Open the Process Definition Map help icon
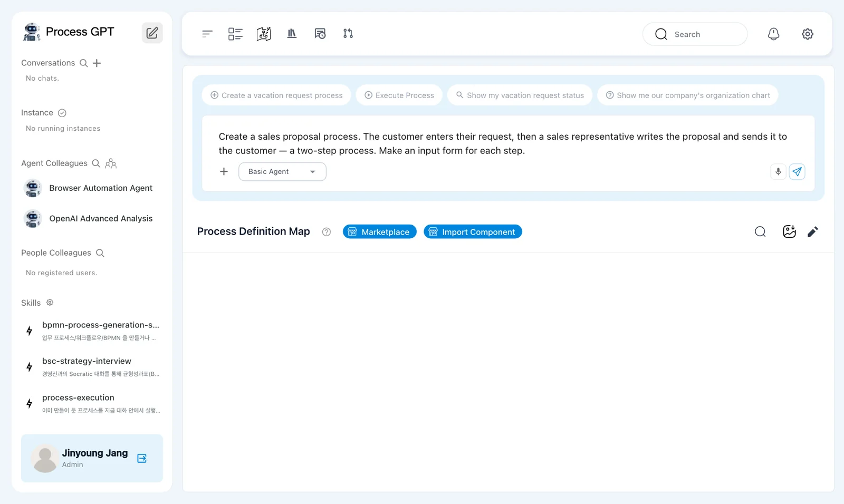The height and width of the screenshot is (504, 844). tap(327, 232)
